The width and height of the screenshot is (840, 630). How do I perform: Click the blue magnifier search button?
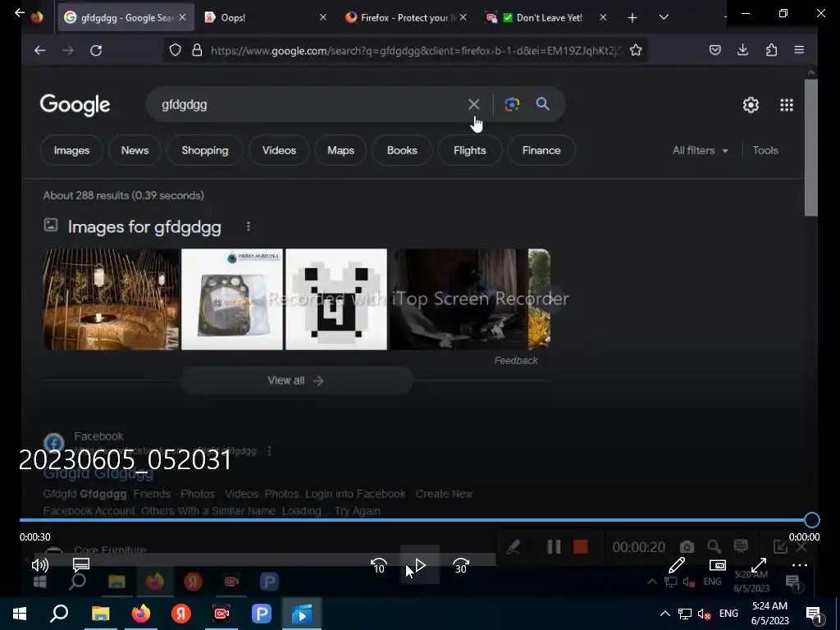tap(542, 104)
